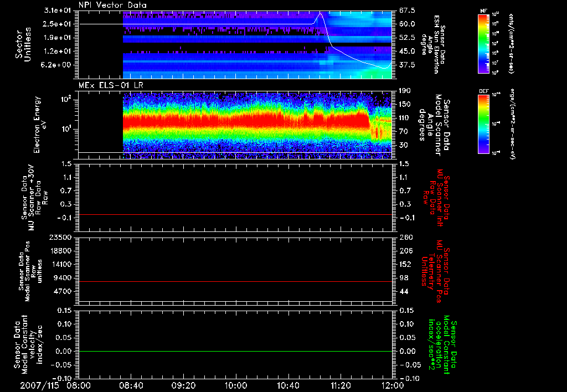567x392 pixels.
Task: Click the "11:20" time tick label
Action: pyautogui.click(x=341, y=385)
